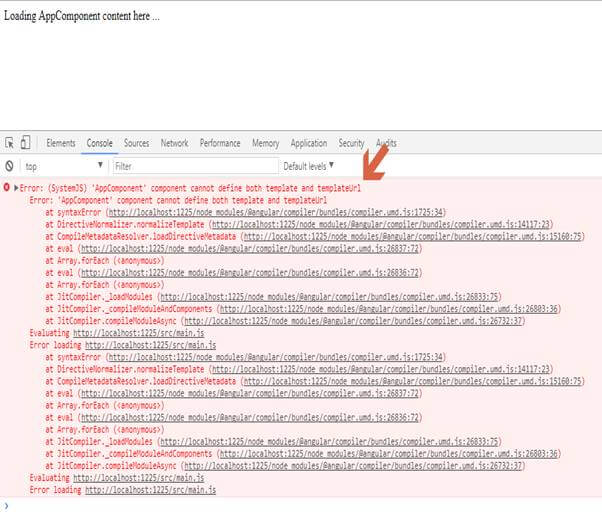Switch to the Security tab
Viewport: 602px width, 512px height.
tap(351, 143)
